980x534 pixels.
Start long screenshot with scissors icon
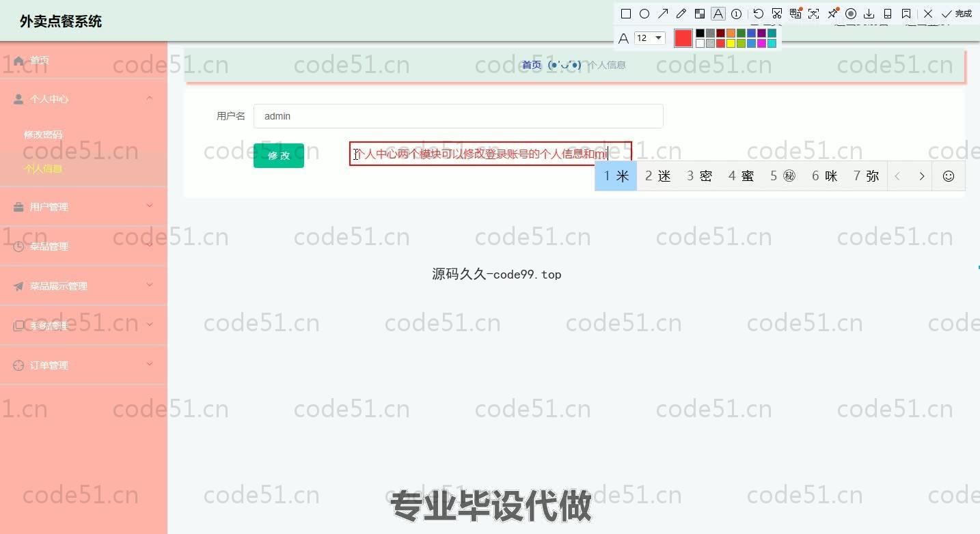click(x=777, y=14)
